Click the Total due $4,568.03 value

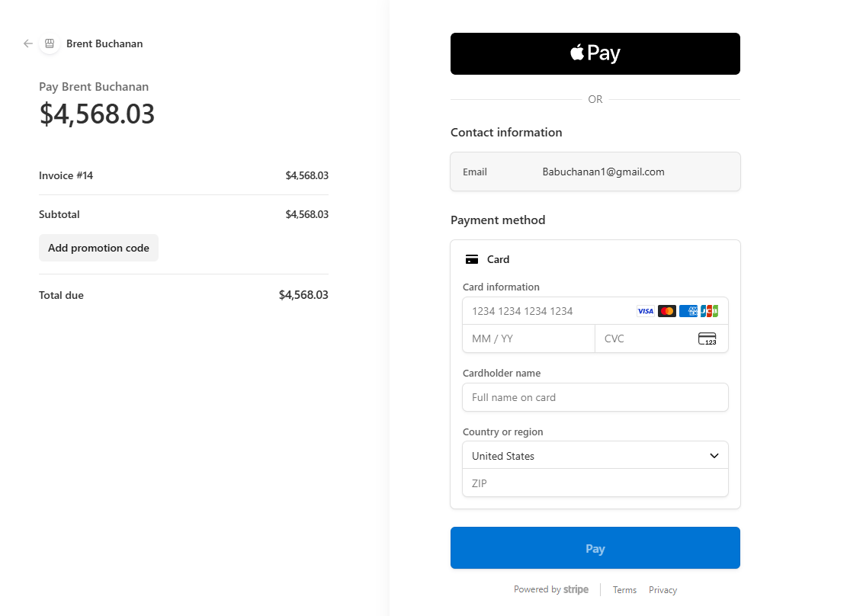tap(304, 295)
